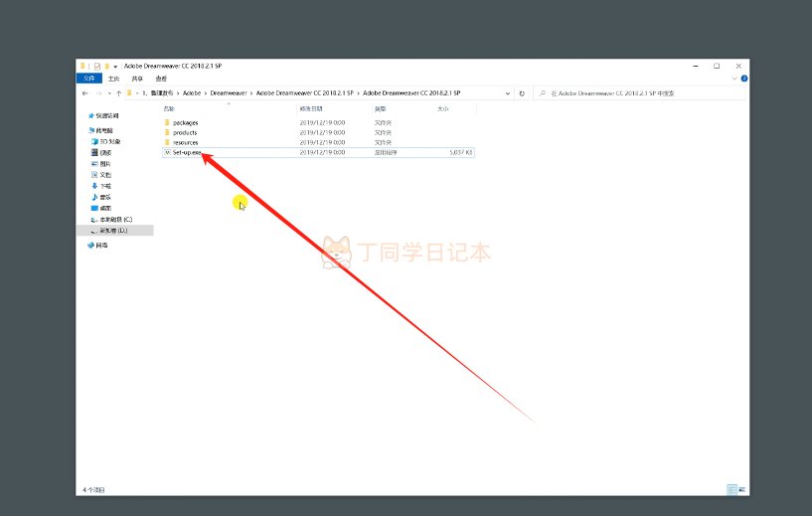Open the Desktop folder in the sidebar
The height and width of the screenshot is (516, 812).
(101, 208)
